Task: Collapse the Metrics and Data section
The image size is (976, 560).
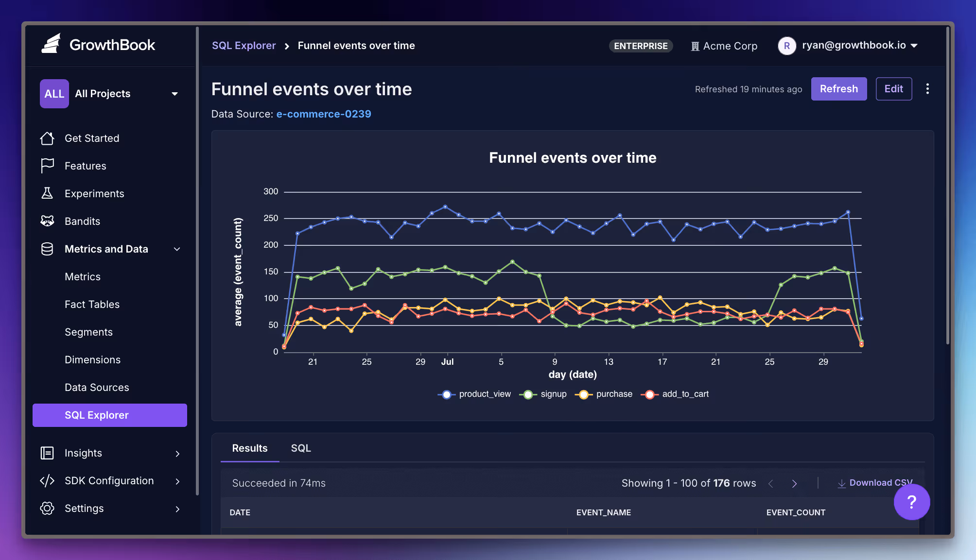Action: click(x=177, y=249)
